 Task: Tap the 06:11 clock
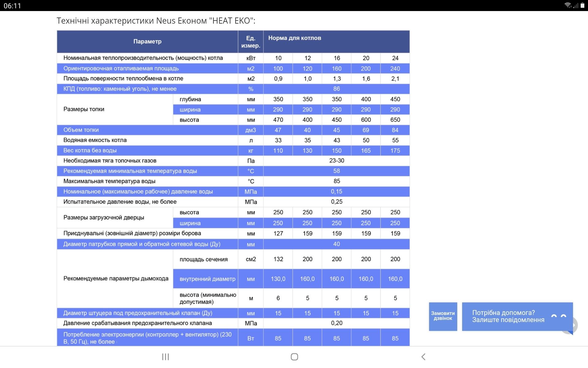[12, 6]
